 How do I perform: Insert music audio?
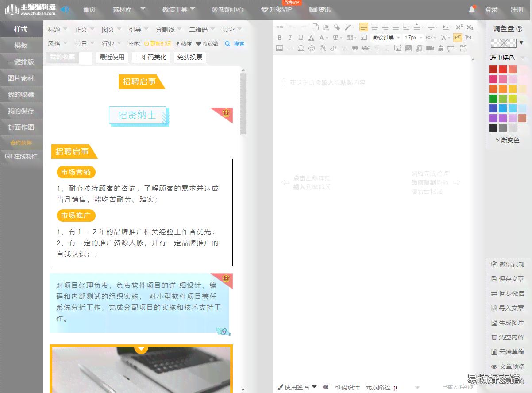click(x=419, y=48)
